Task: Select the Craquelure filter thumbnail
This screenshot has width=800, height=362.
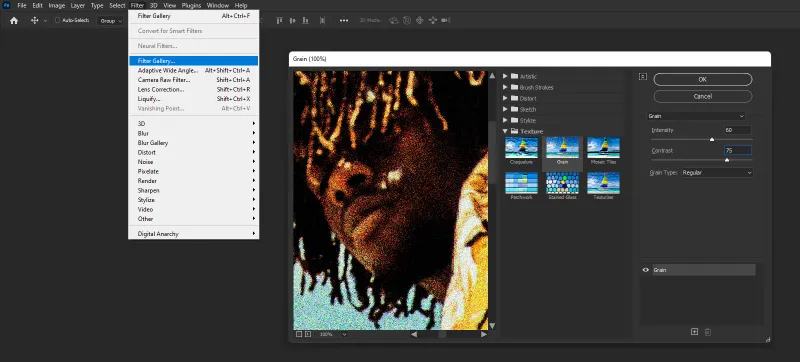Action: [521, 147]
